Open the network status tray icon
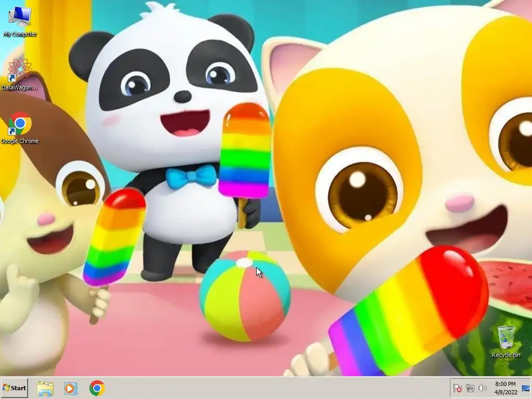The width and height of the screenshot is (532, 399). 470,388
